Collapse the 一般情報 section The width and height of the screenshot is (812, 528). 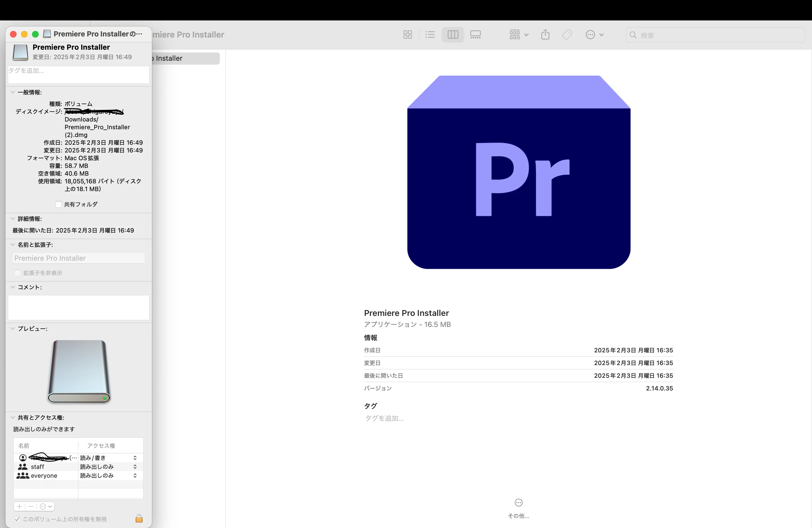[x=13, y=92]
